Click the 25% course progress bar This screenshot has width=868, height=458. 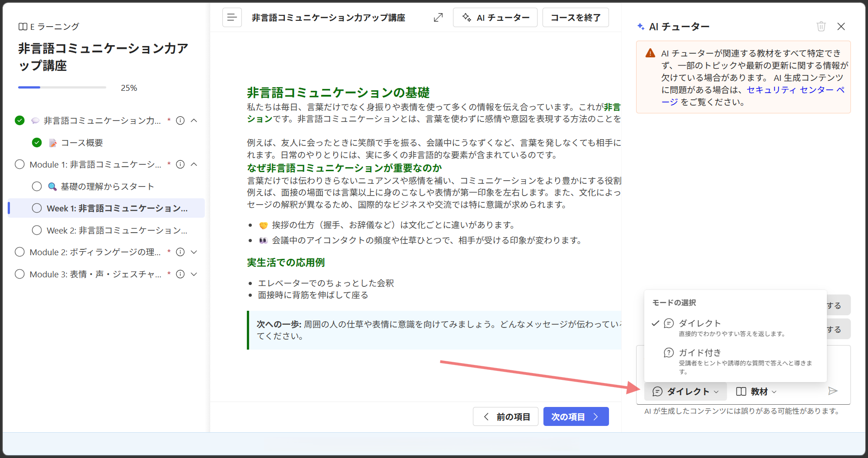click(x=62, y=87)
